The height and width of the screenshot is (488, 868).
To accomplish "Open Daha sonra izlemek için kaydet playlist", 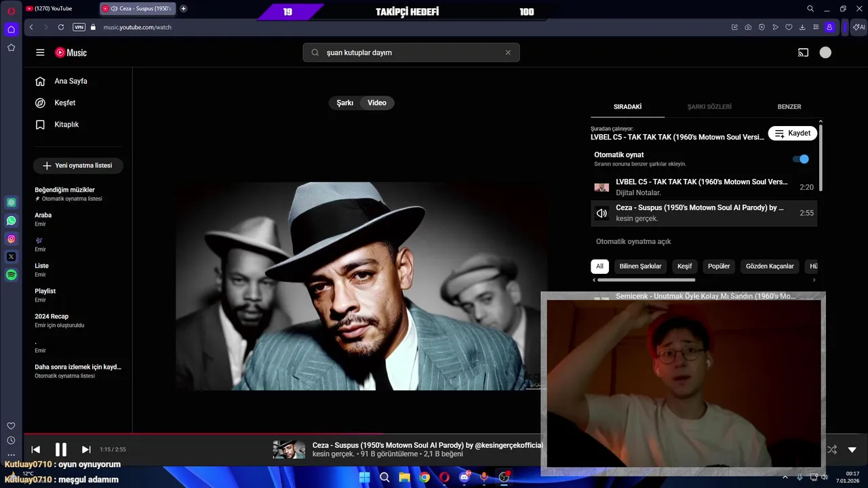I will click(78, 371).
